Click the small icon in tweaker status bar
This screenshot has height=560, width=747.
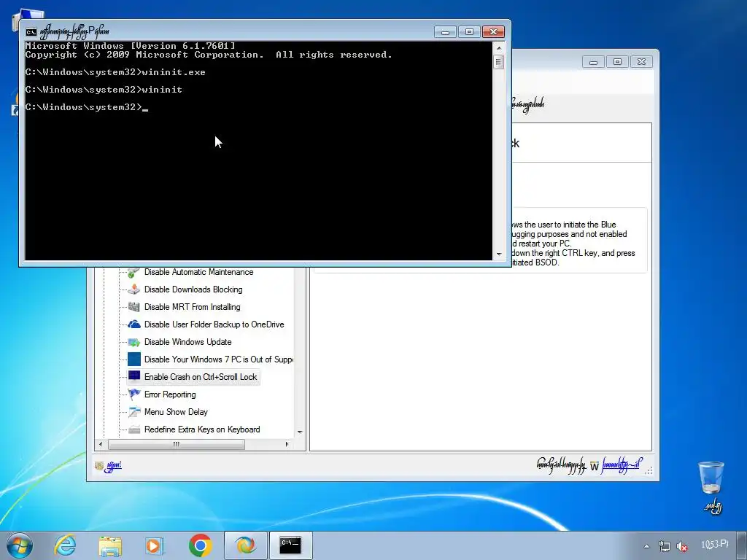pos(99,466)
